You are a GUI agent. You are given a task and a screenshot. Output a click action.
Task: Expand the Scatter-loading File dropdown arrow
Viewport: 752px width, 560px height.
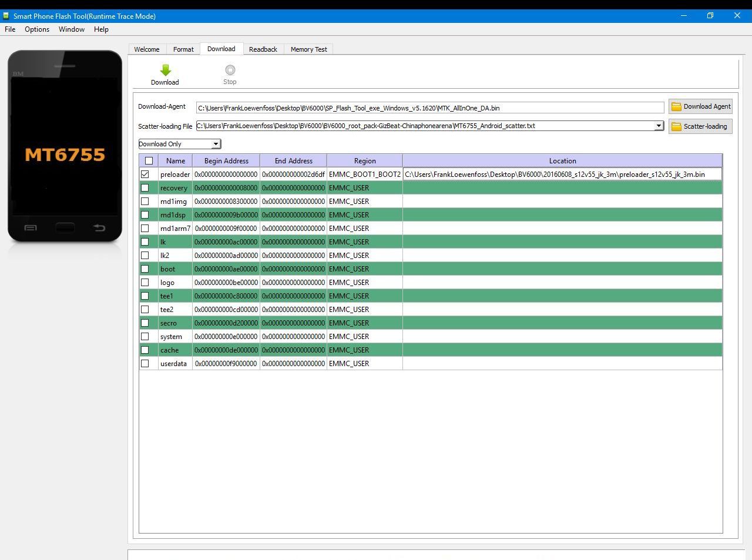[659, 126]
